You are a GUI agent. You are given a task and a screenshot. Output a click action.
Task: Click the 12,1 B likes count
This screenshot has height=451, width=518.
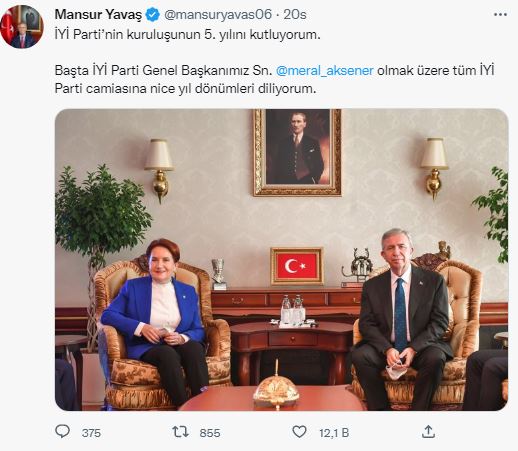coord(334,433)
